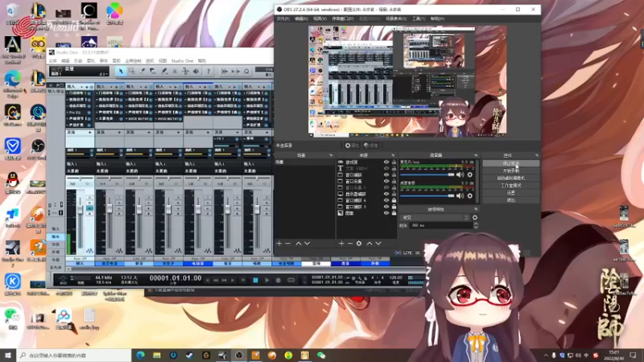The width and height of the screenshot is (644, 362).
Task: Open the OBS transition type dropdown
Action: click(435, 217)
